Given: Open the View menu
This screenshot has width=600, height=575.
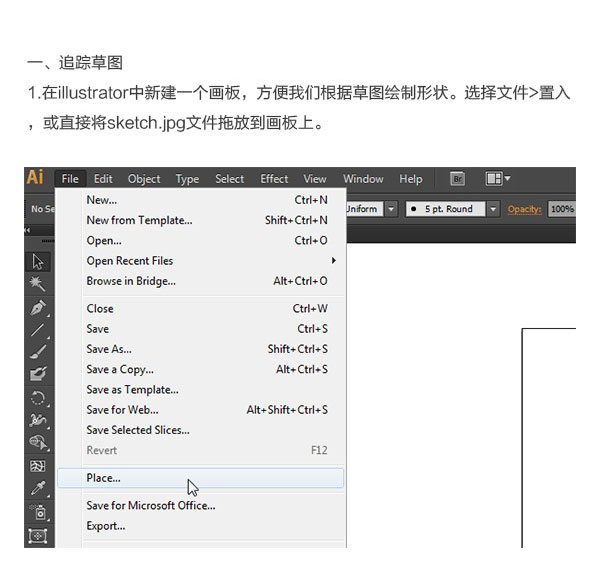Looking at the screenshot, I should coord(315,179).
